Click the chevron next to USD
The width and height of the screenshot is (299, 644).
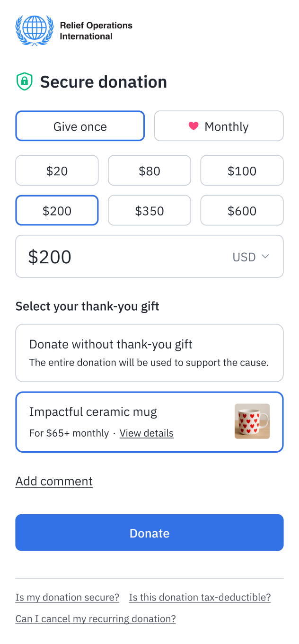pyautogui.click(x=264, y=256)
